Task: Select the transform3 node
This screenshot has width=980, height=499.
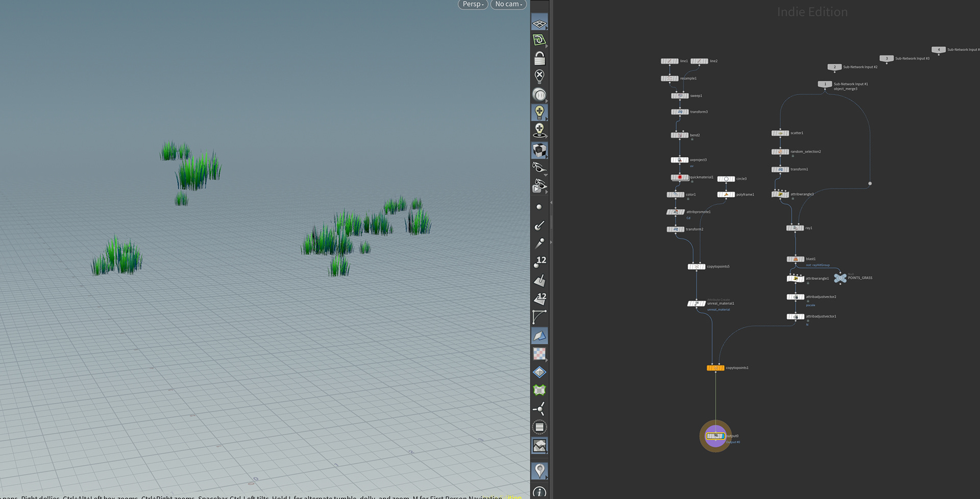Action: [679, 112]
